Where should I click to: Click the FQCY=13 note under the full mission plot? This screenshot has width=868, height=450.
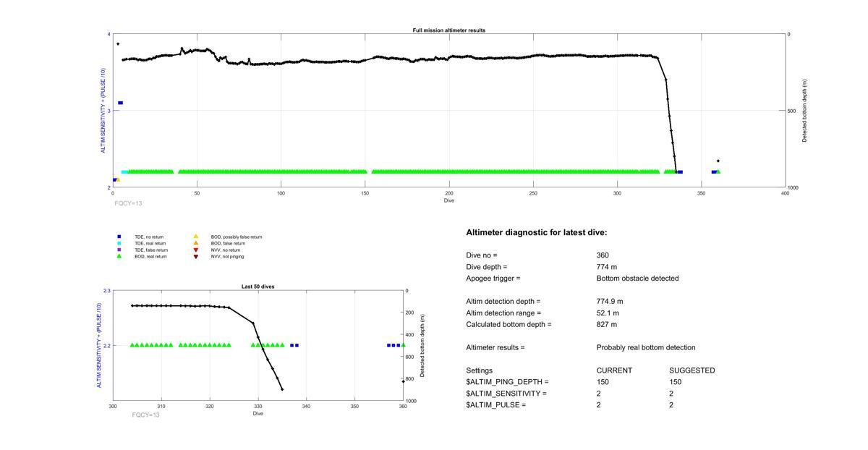128,203
